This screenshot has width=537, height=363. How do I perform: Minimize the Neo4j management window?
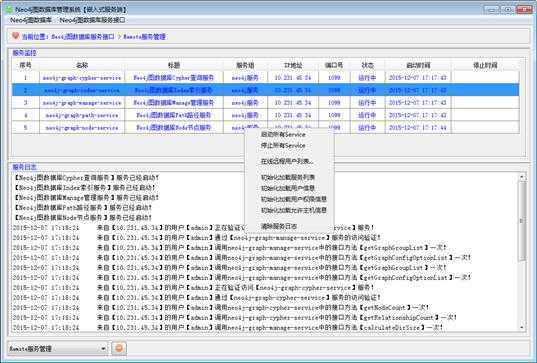(x=491, y=9)
